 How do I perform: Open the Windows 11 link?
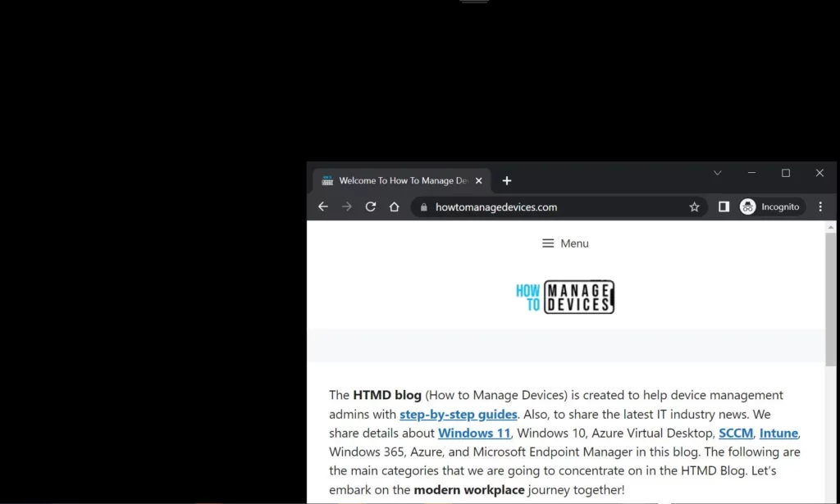[474, 433]
